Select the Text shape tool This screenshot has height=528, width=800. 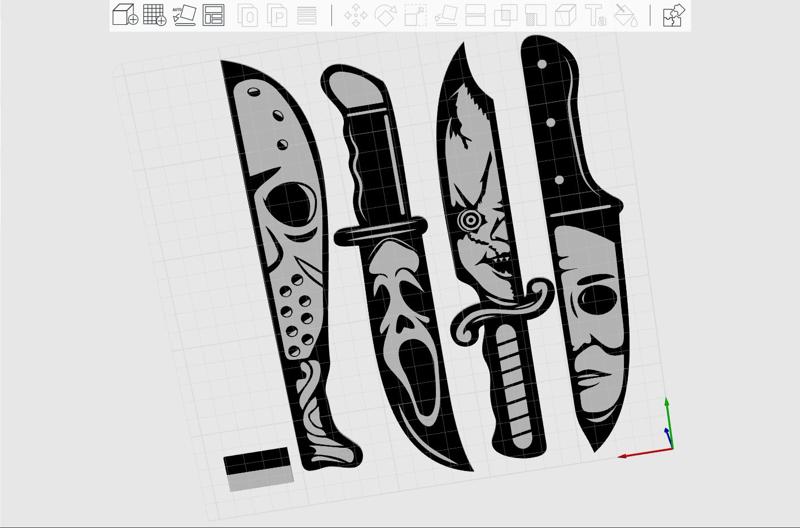pos(595,15)
